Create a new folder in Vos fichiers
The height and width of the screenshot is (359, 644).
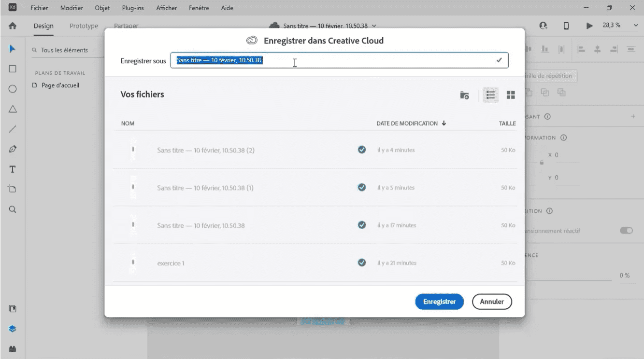point(464,95)
